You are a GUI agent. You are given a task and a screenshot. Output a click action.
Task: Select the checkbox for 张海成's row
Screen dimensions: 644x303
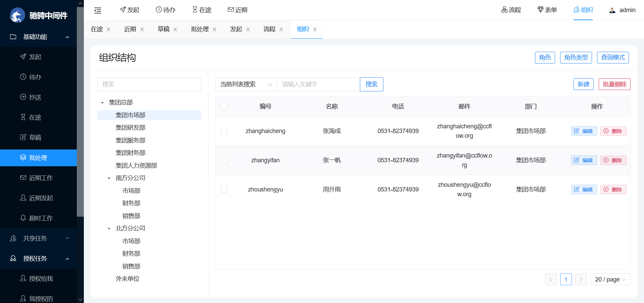coord(224,131)
